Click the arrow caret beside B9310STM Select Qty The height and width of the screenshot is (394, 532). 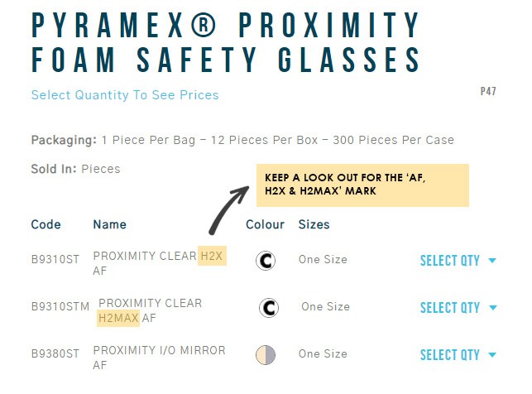pyautogui.click(x=492, y=308)
